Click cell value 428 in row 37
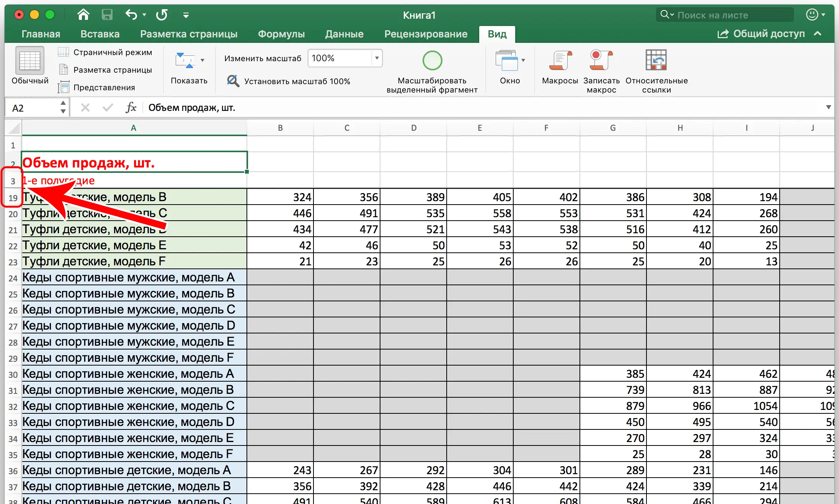Viewport: 839px width, 504px height. point(413,486)
